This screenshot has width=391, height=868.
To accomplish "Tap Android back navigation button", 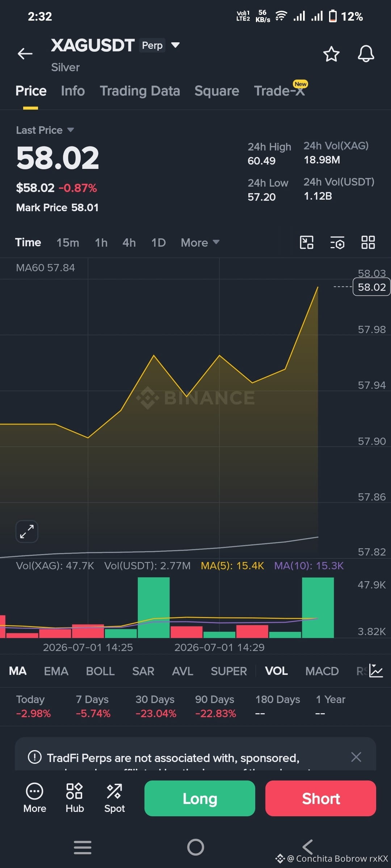I will tap(308, 847).
